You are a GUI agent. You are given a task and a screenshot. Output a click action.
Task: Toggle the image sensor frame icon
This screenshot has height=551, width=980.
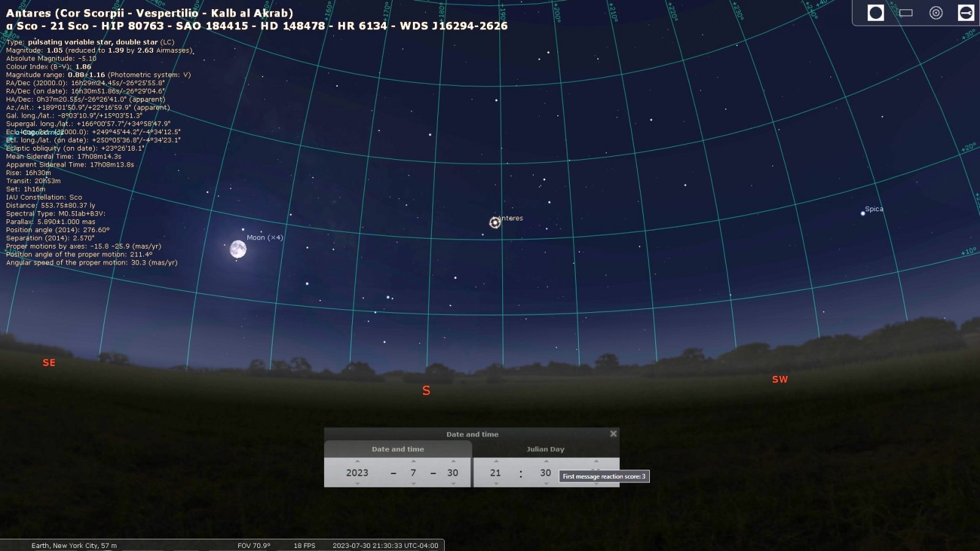click(x=906, y=13)
